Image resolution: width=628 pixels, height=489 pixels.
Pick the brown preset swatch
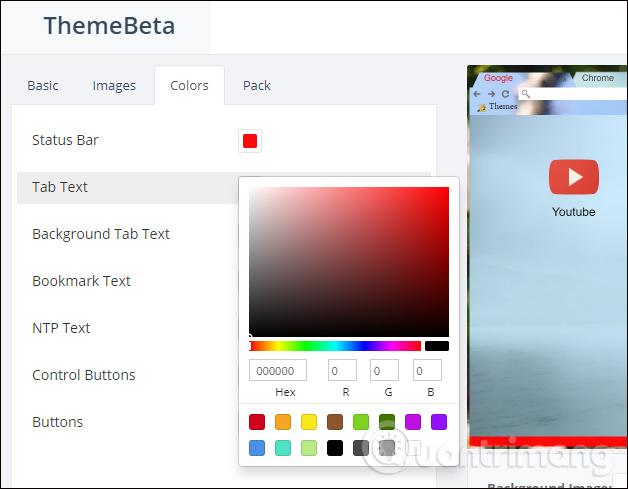coord(335,422)
